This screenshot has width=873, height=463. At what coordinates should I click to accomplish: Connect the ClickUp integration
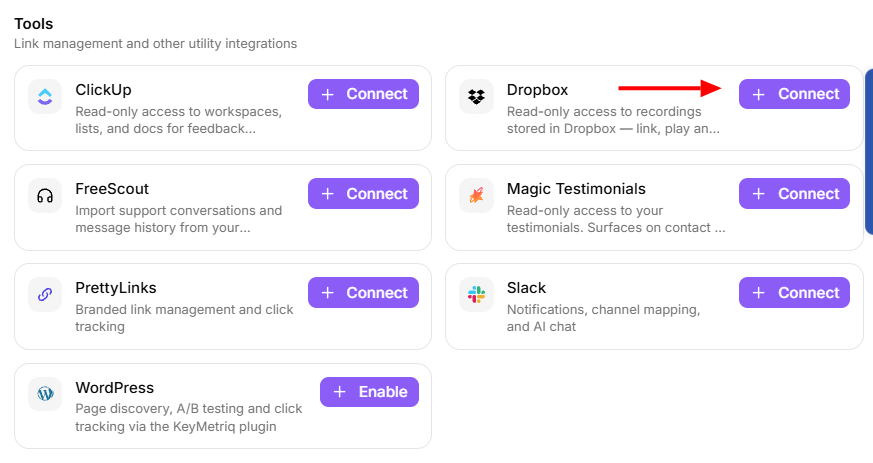tap(364, 94)
